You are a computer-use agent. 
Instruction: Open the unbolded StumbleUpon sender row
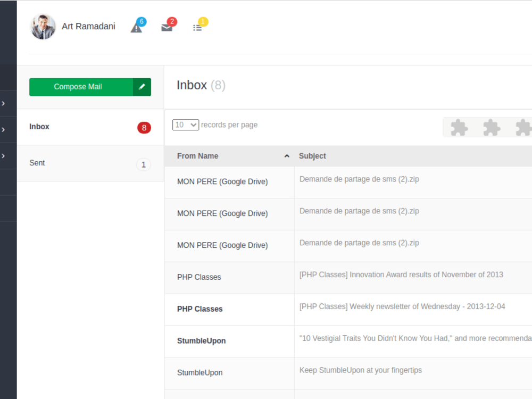(x=200, y=373)
